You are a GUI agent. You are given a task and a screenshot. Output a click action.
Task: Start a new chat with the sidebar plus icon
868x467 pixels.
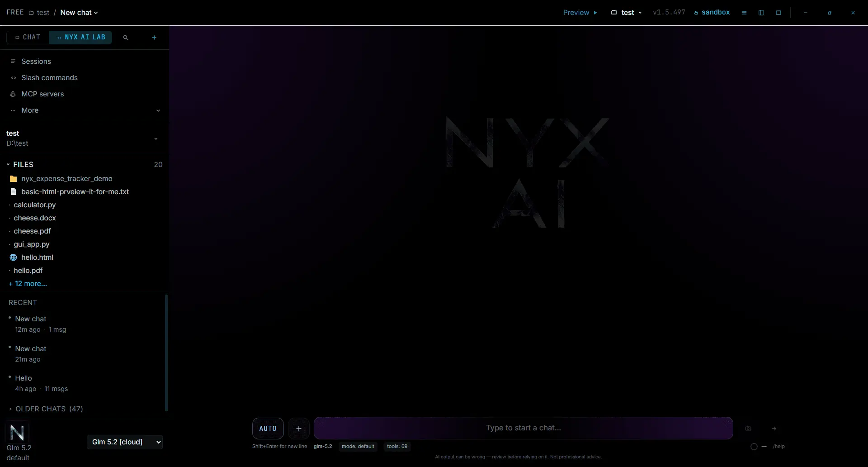pos(154,38)
